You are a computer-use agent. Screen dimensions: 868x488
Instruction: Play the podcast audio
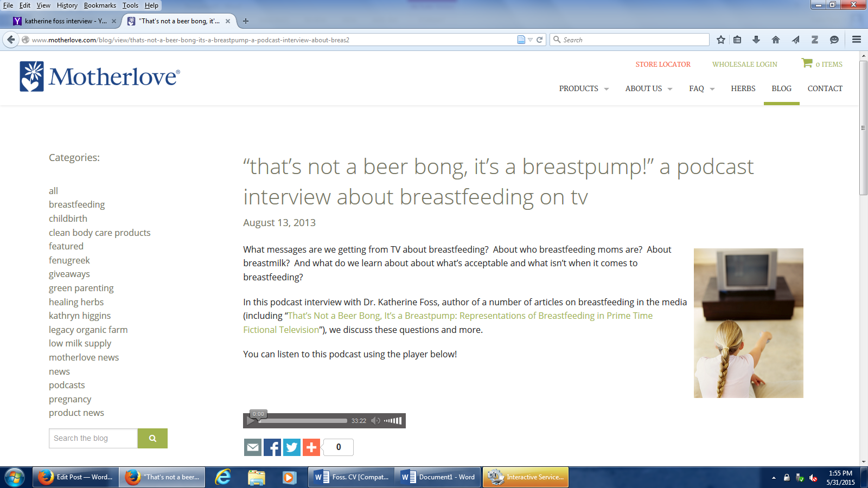(251, 421)
